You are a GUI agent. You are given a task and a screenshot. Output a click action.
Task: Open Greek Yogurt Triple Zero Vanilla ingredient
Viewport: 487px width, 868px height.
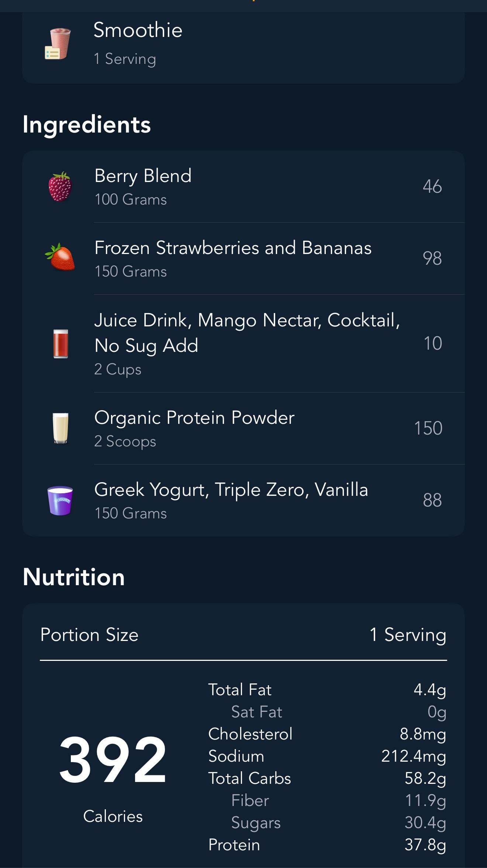(x=231, y=490)
